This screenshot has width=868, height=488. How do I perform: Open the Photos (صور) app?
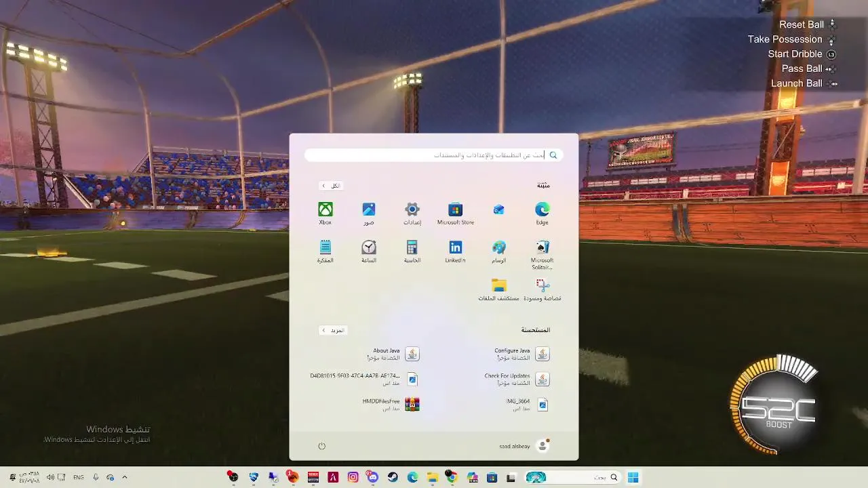368,213
